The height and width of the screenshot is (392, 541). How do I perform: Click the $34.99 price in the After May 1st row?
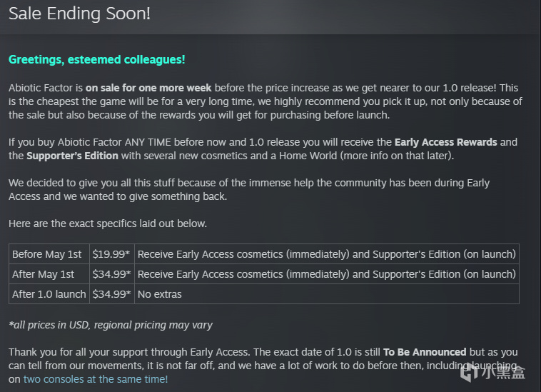click(x=112, y=274)
